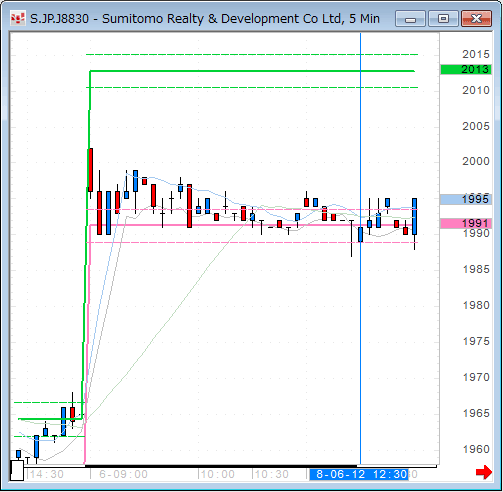Click the 1960 price axis label
This screenshot has width=503, height=492.
click(476, 449)
